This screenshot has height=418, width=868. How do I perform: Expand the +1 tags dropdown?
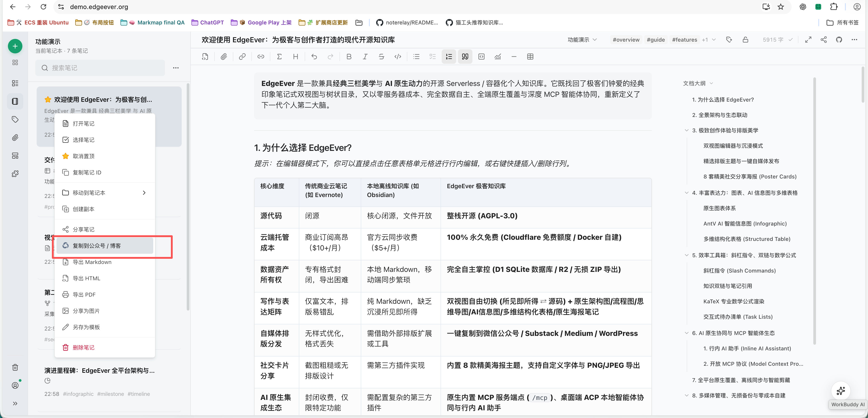tap(709, 40)
